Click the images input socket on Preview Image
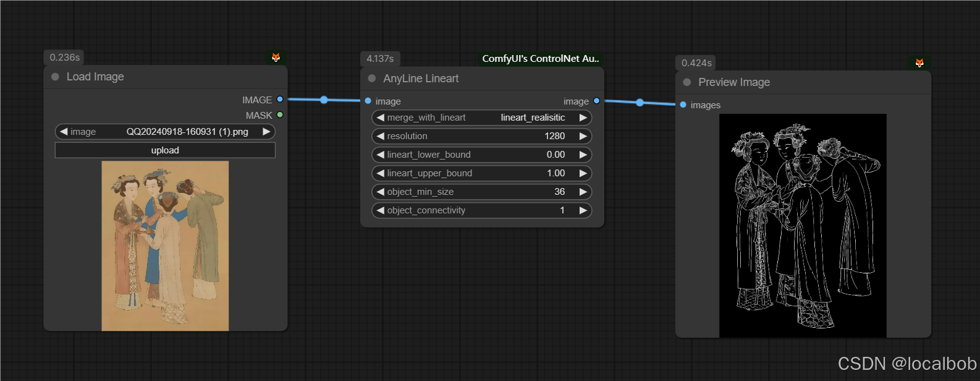Image resolution: width=980 pixels, height=381 pixels. pos(683,105)
